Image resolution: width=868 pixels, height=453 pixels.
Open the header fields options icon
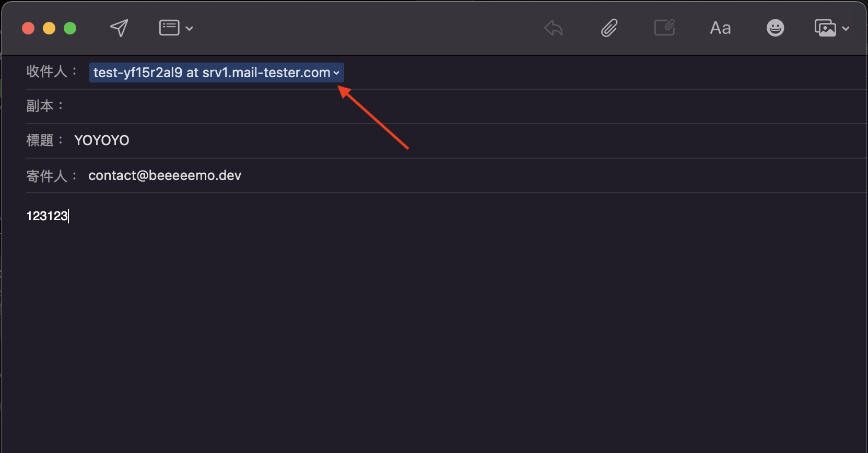tap(169, 28)
